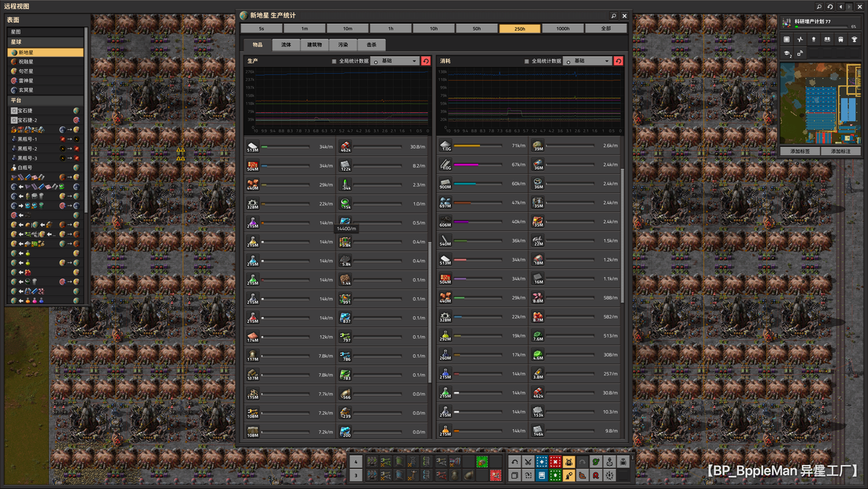868x489 pixels.
Task: Click the consumption list scrollbar
Action: [x=622, y=235]
